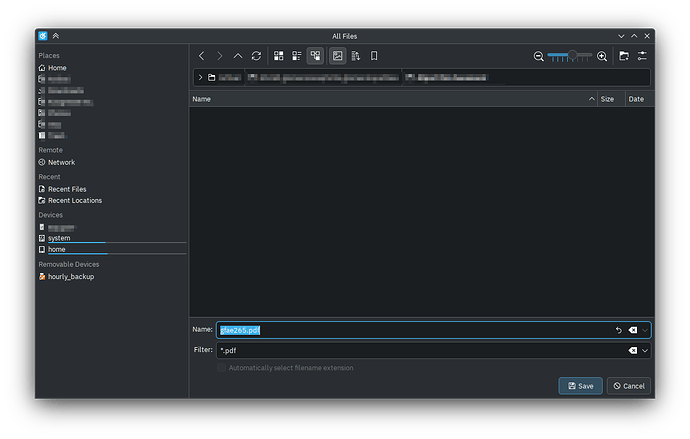
Task: Click the Cancel button
Action: (x=628, y=386)
